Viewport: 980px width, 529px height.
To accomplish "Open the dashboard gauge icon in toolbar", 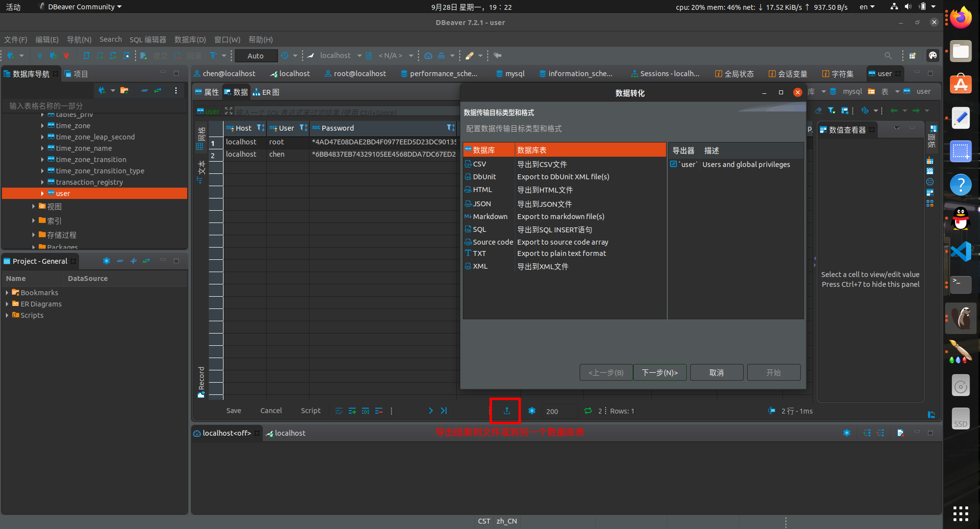I will coord(428,56).
